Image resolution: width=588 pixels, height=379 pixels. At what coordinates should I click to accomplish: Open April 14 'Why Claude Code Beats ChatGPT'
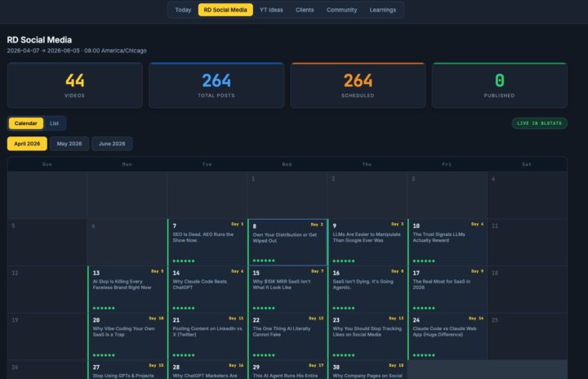(207, 289)
